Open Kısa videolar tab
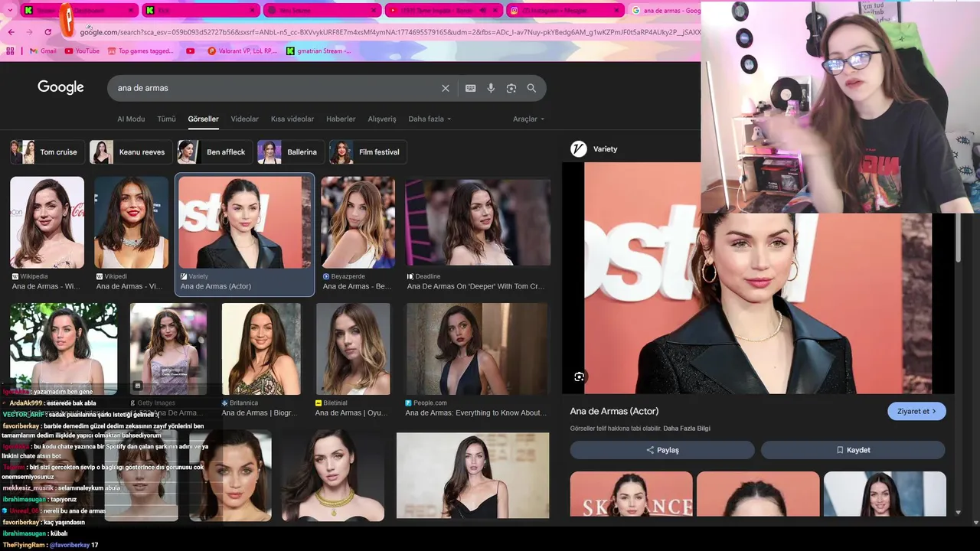This screenshot has width=980, height=551. (292, 119)
